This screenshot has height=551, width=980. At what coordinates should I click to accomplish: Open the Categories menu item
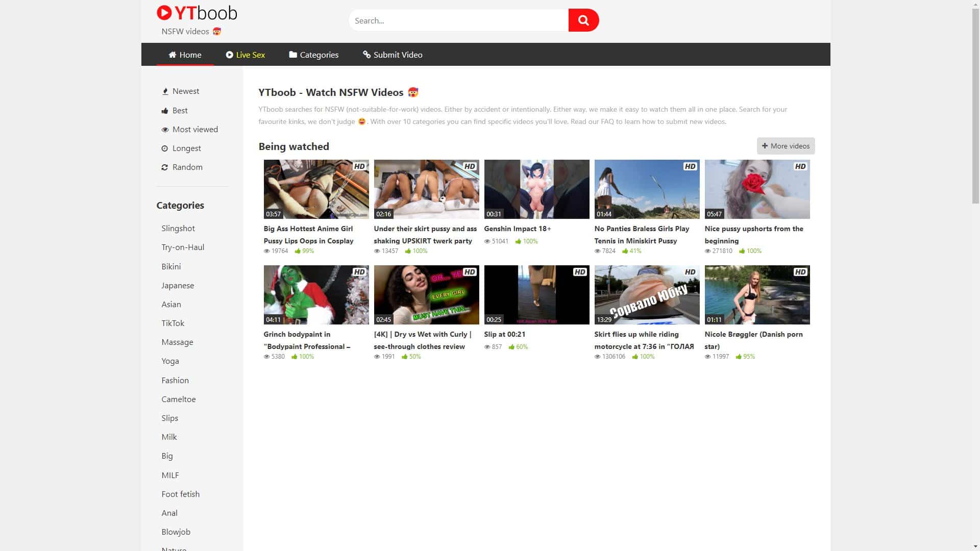tap(313, 55)
